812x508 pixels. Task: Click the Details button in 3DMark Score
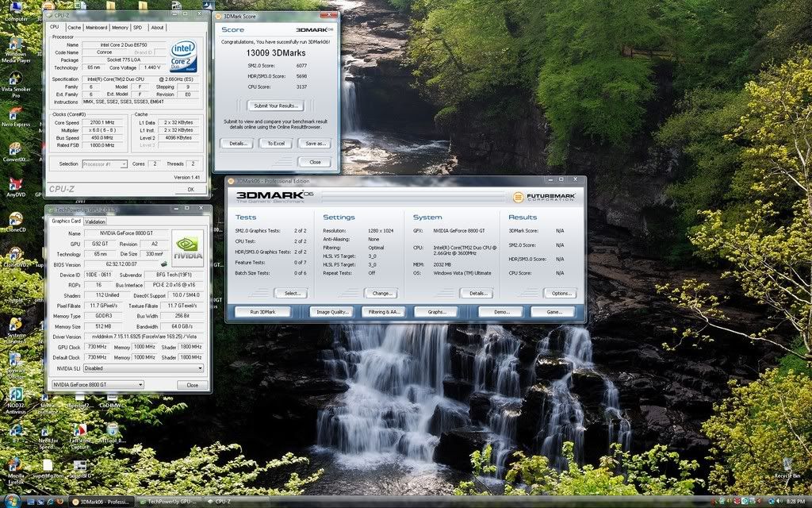click(238, 144)
